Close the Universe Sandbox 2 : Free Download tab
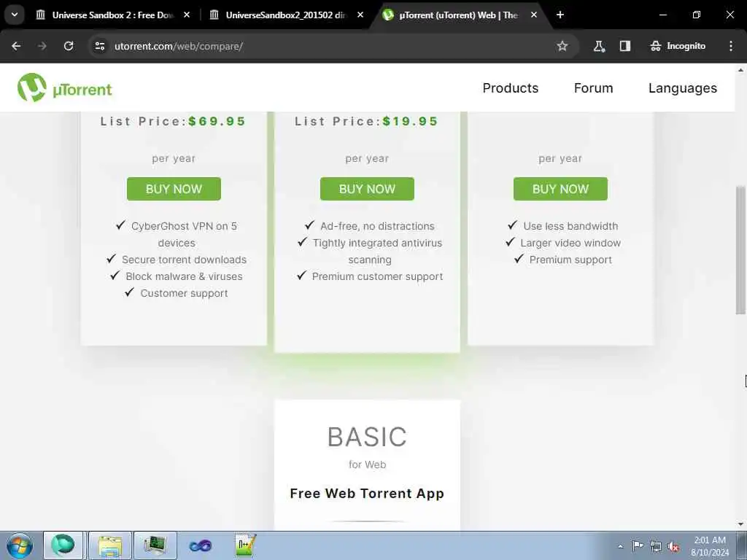747x560 pixels. click(x=187, y=15)
